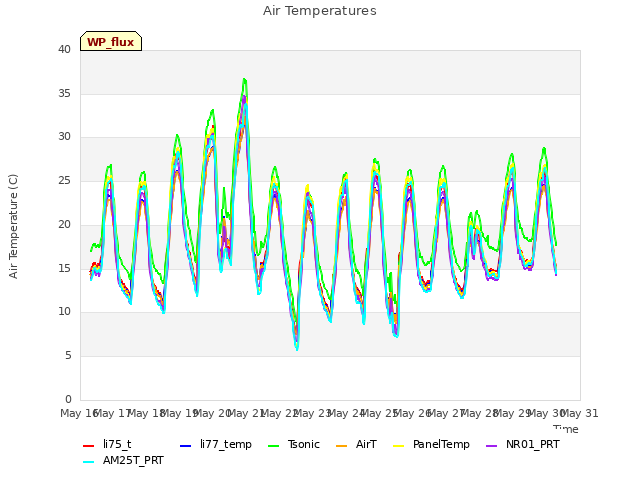Click the Time x-axis title

point(566,429)
